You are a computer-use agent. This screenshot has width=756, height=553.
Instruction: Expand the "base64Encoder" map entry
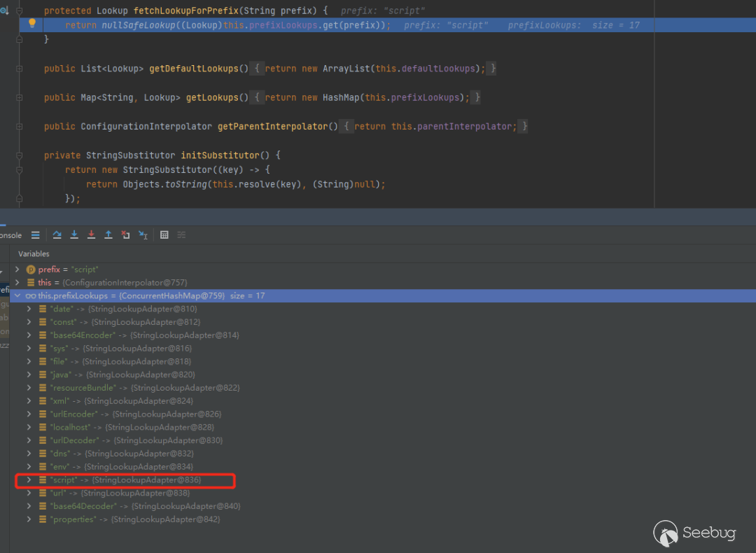(x=29, y=335)
